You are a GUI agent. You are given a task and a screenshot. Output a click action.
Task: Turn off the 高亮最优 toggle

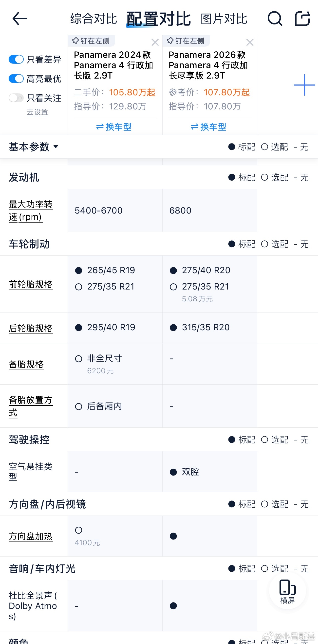[x=16, y=79]
